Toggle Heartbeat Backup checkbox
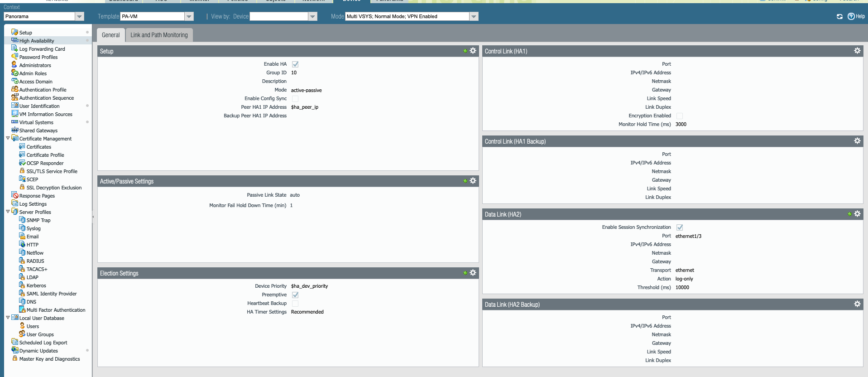The width and height of the screenshot is (868, 377). [x=295, y=304]
